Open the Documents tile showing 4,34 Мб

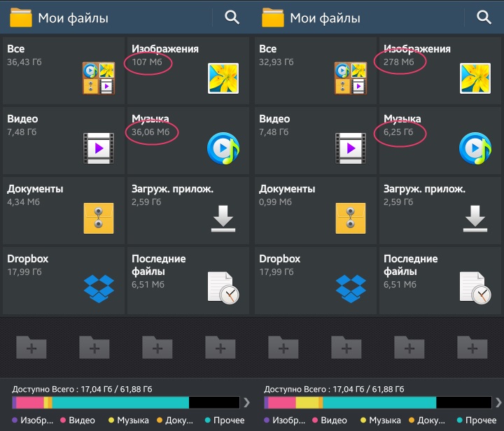click(63, 210)
